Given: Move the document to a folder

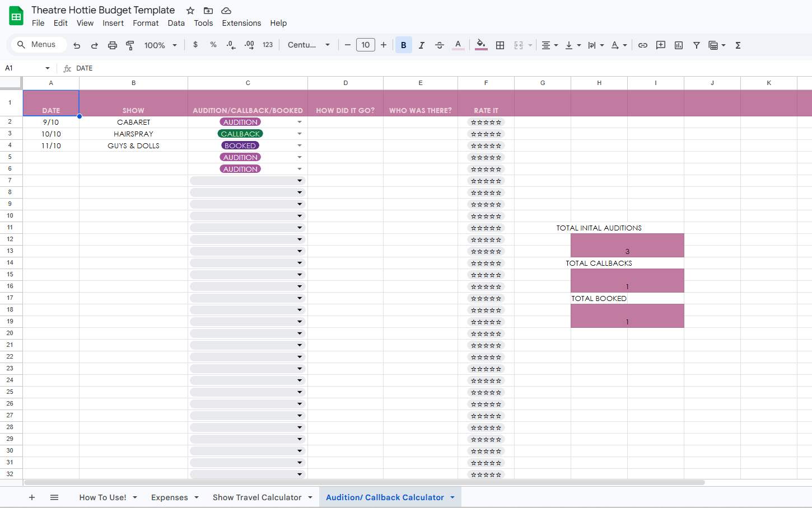Looking at the screenshot, I should 208,11.
